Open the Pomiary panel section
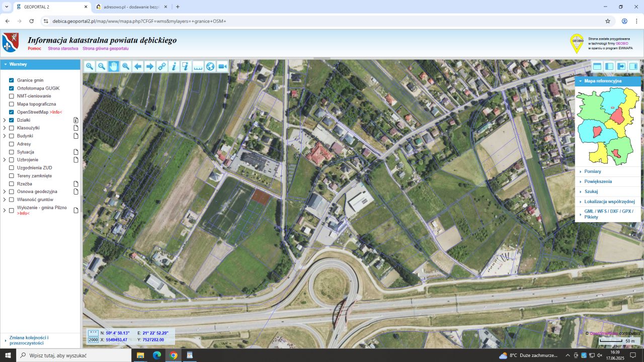Screen dimensions: 644x362 [592, 171]
